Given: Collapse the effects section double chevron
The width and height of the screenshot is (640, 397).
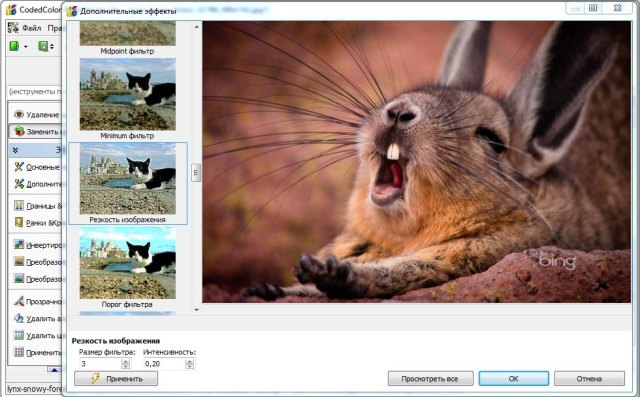Looking at the screenshot, I should (15, 150).
